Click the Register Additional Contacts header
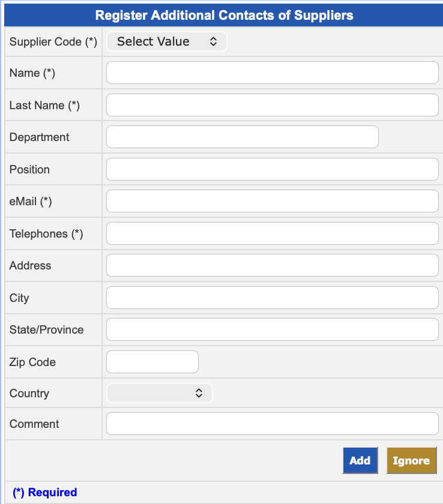Image resolution: width=443 pixels, height=504 pixels. [224, 16]
